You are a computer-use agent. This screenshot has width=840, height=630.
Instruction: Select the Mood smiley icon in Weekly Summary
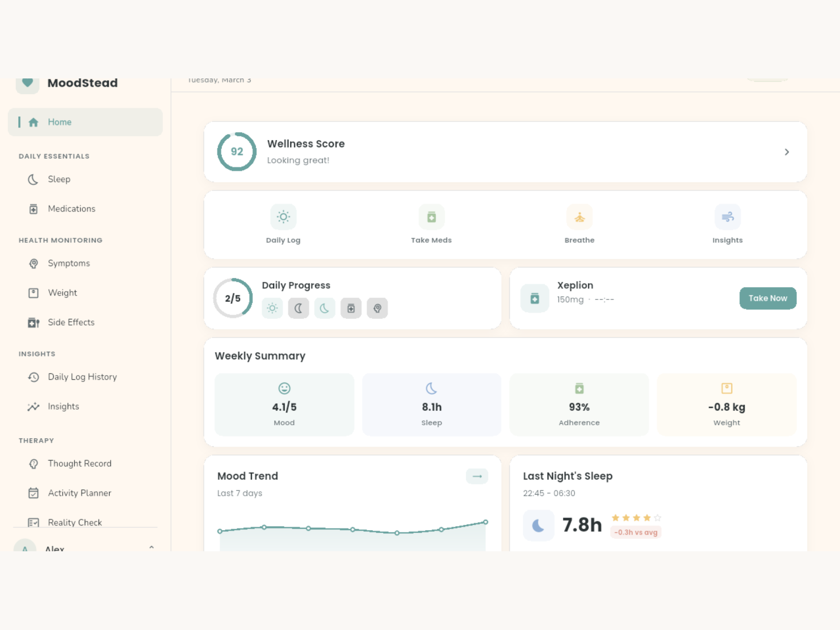[x=284, y=388]
